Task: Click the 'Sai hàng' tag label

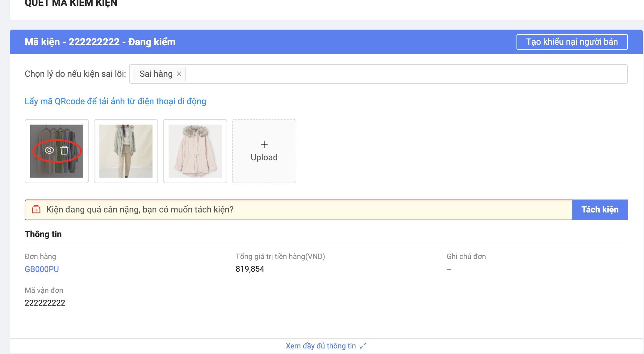Action: coord(156,74)
